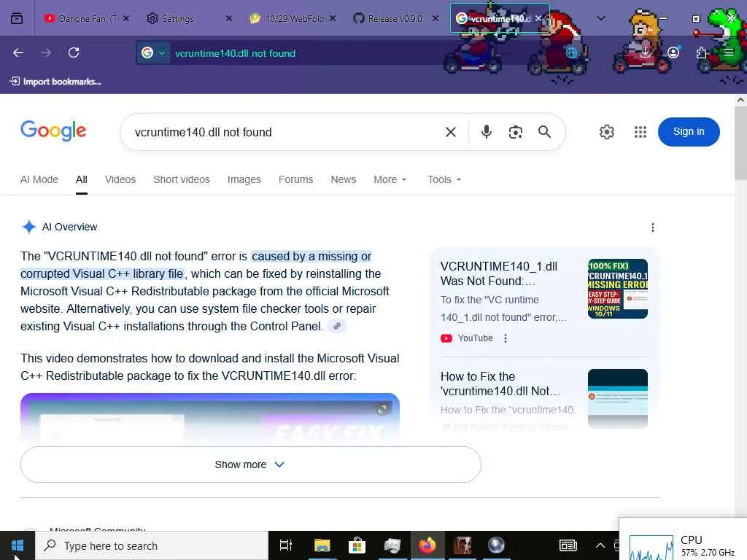Open the Windows Start menu
The height and width of the screenshot is (560, 747).
[18, 545]
